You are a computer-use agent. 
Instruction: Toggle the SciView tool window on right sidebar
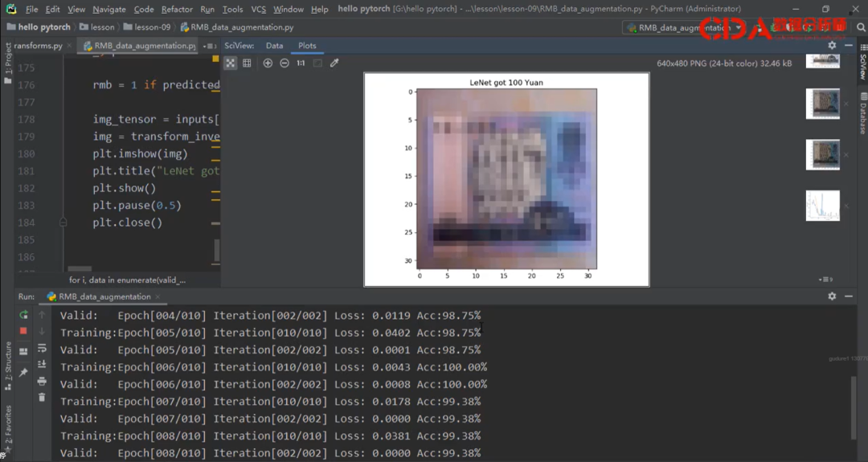point(863,61)
